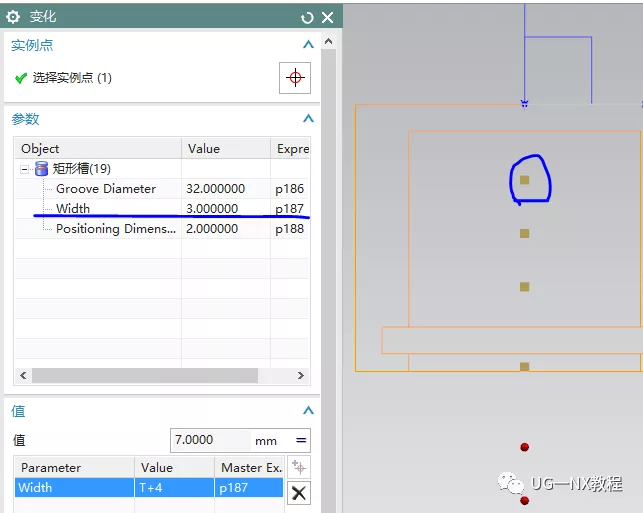Screen dimensions: 643x513
Task: Click the reset dialog circular arrow icon
Action: [307, 17]
